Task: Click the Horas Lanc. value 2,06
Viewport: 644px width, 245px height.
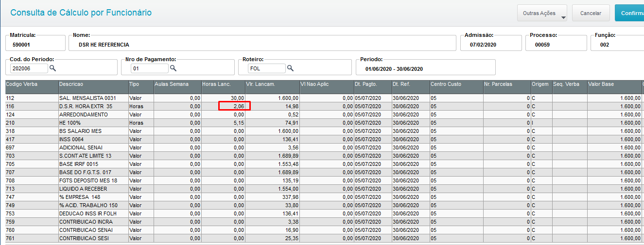Action: tap(238, 106)
